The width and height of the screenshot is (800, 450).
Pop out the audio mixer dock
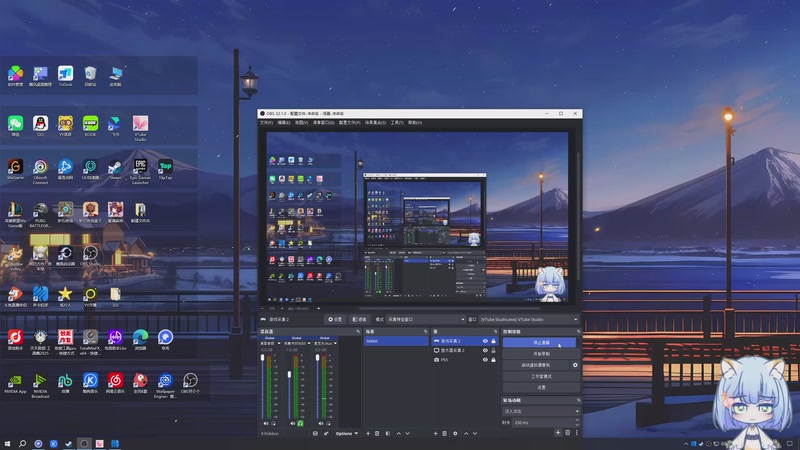[x=358, y=332]
